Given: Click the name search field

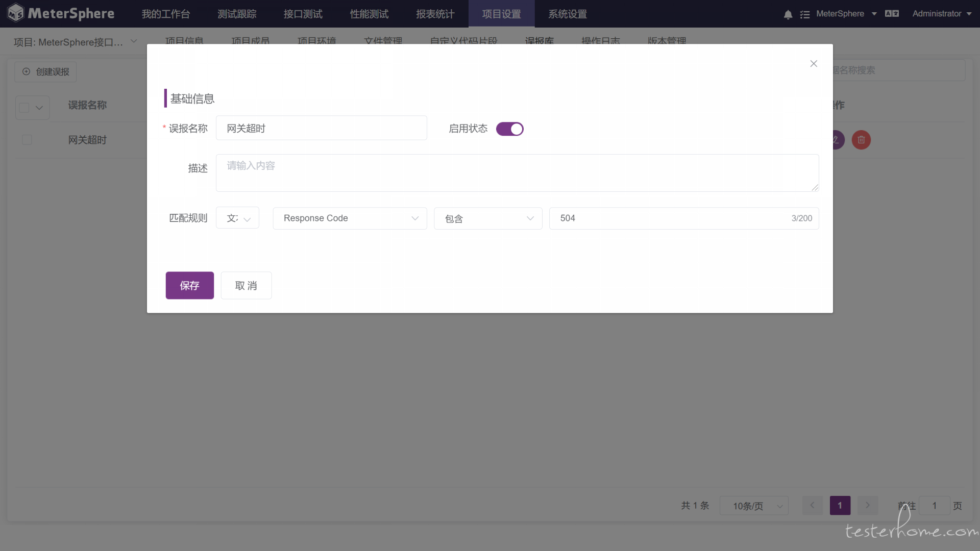Looking at the screenshot, I should tap(899, 70).
